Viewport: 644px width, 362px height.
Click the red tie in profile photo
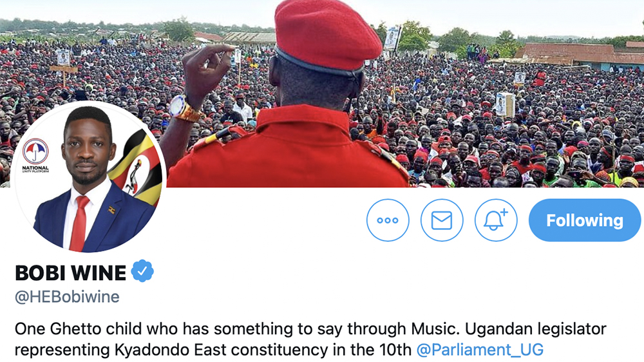point(80,223)
